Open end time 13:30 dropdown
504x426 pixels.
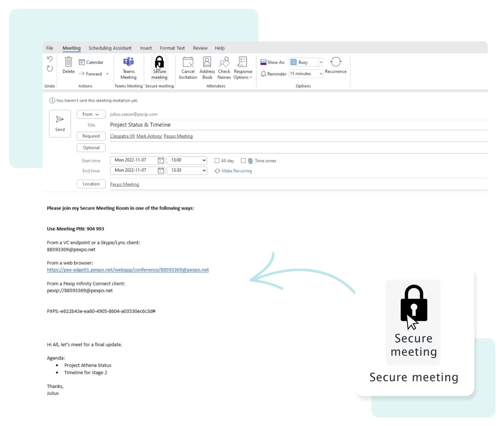tap(204, 170)
